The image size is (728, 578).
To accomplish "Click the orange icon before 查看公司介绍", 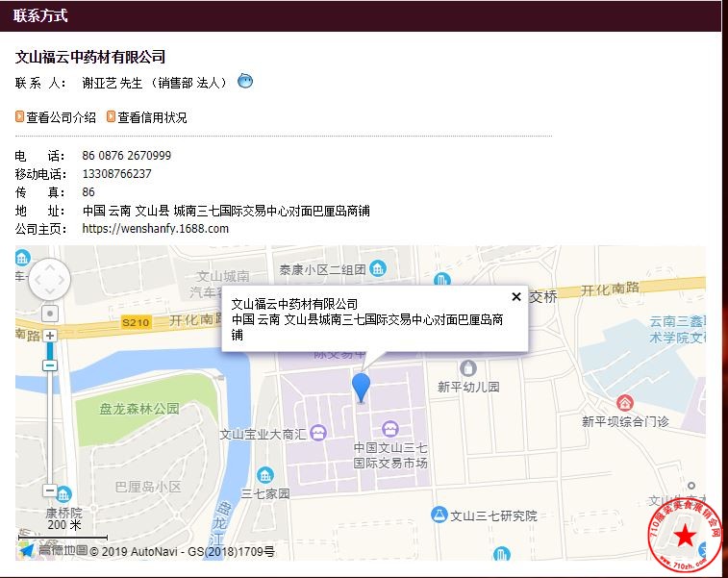I will pyautogui.click(x=19, y=116).
